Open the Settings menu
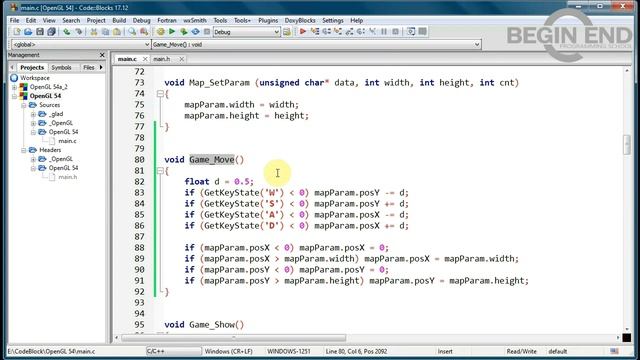The image size is (640, 360). (x=333, y=20)
